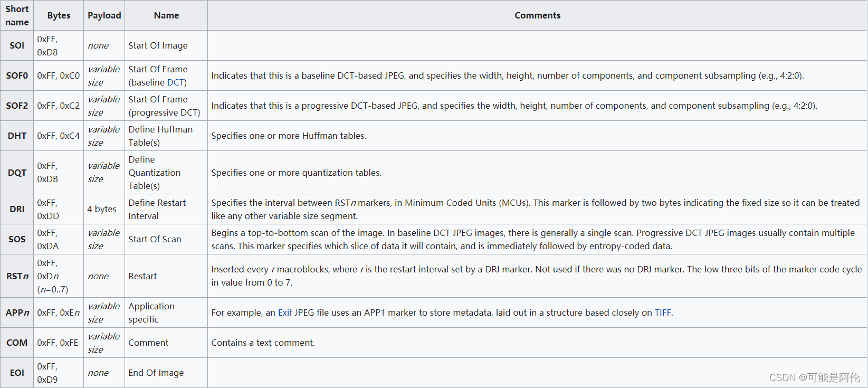868x388 pixels.
Task: Select the Payload column header
Action: [104, 15]
